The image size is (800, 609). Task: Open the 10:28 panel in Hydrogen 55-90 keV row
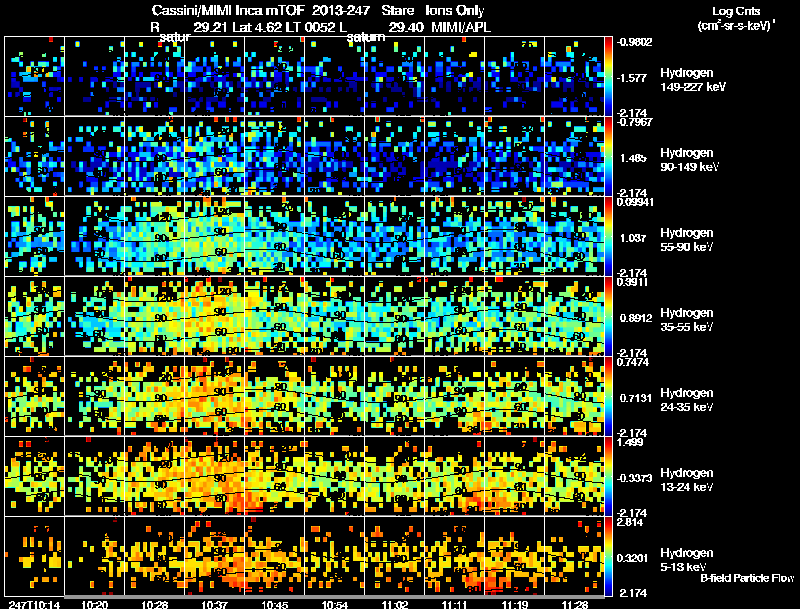tap(155, 236)
